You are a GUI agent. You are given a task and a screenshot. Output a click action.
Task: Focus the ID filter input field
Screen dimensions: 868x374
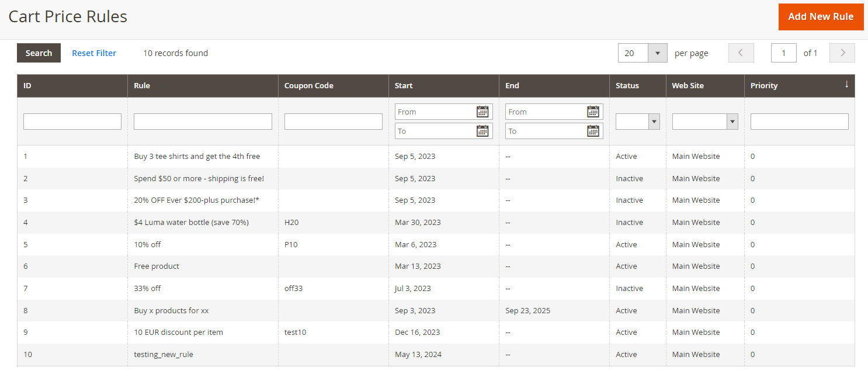point(72,122)
